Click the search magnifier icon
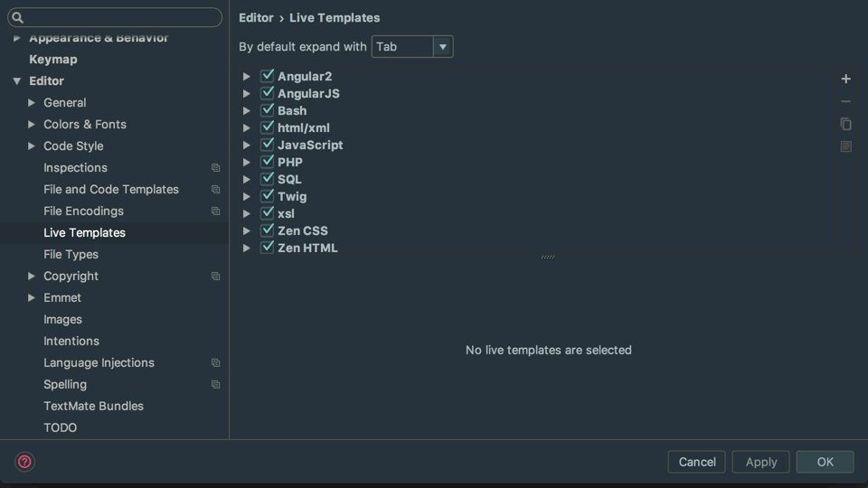This screenshot has width=868, height=488. click(x=18, y=18)
